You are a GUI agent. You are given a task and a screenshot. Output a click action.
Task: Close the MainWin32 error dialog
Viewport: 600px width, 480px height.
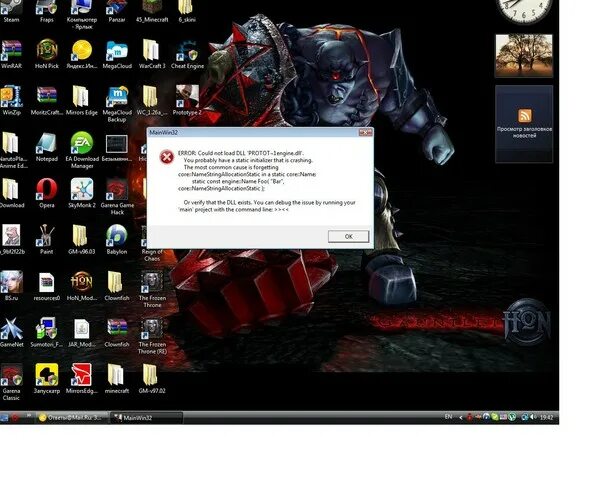coord(365,132)
